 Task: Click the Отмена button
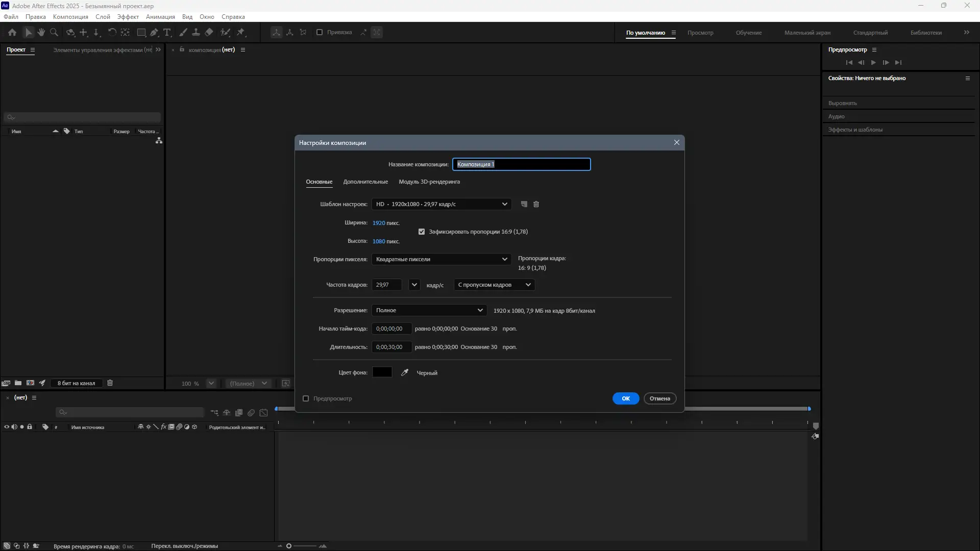[x=660, y=398]
